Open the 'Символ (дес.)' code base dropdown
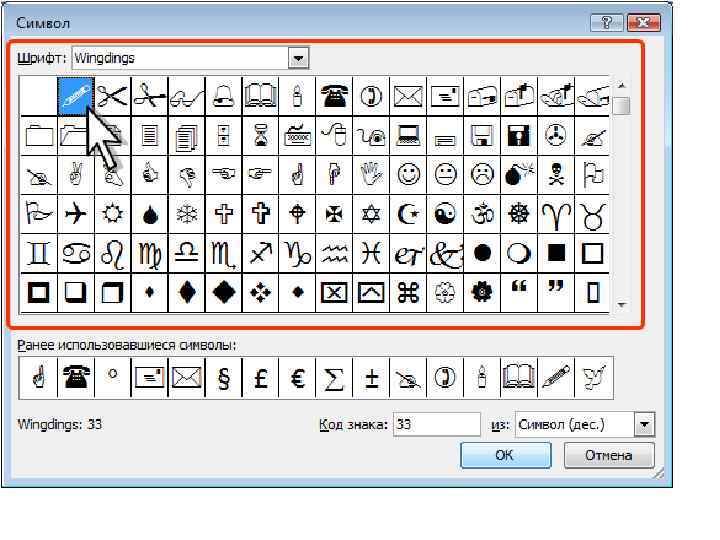Image resolution: width=720 pixels, height=540 pixels. click(644, 424)
